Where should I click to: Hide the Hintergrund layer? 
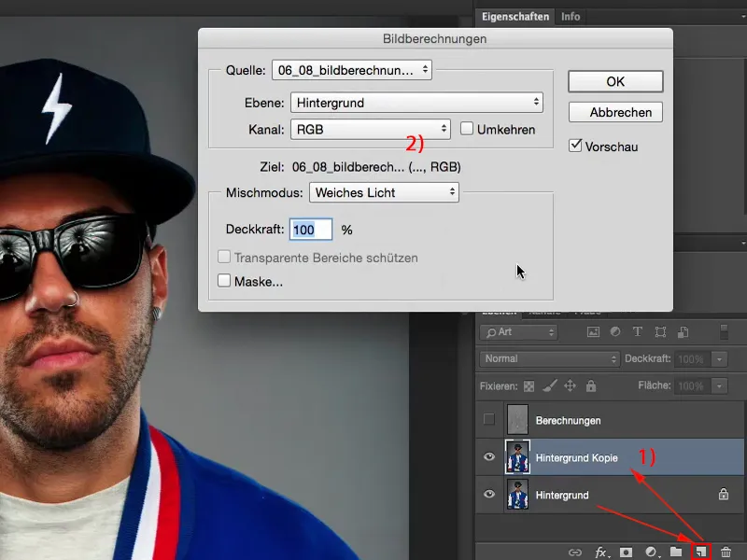(x=488, y=495)
